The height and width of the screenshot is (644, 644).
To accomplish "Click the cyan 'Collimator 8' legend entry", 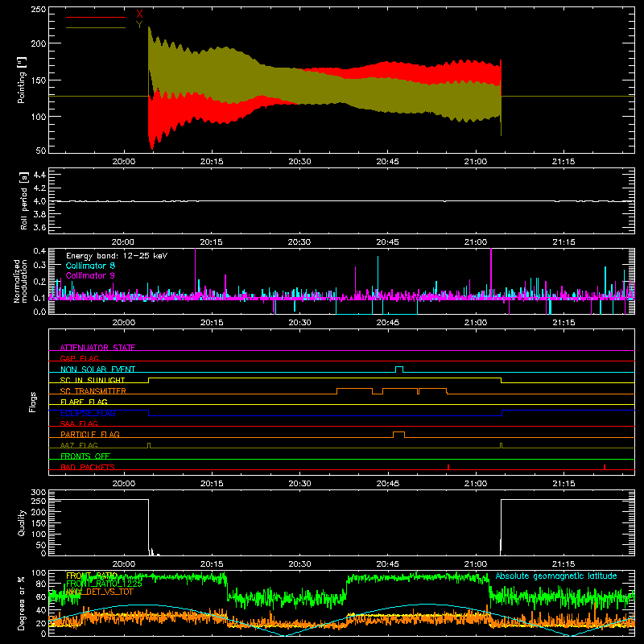I will [90, 266].
